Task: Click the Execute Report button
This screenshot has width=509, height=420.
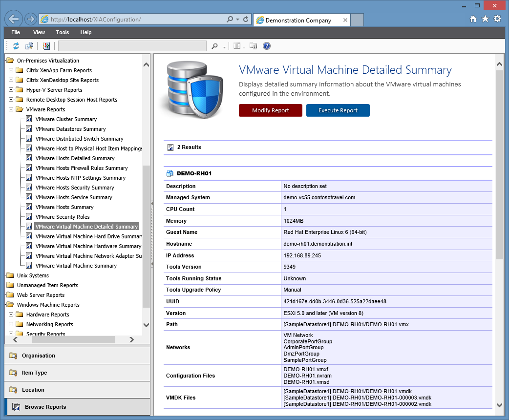Action: (x=337, y=110)
